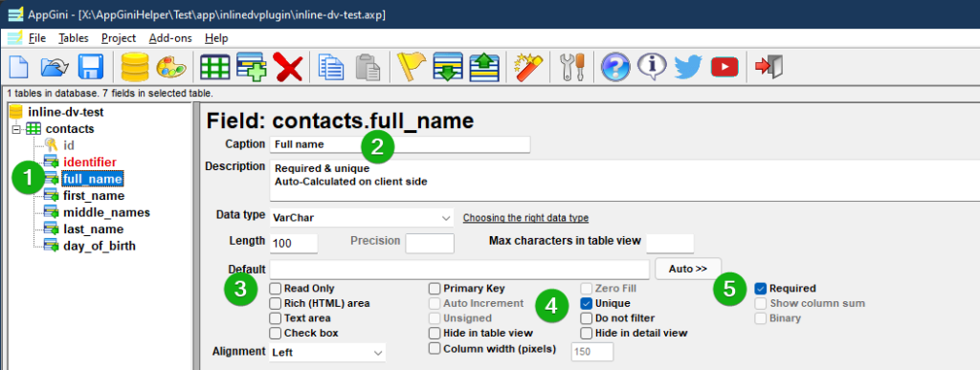This screenshot has width=980, height=370.
Task: Click the move field up icon
Action: [485, 66]
